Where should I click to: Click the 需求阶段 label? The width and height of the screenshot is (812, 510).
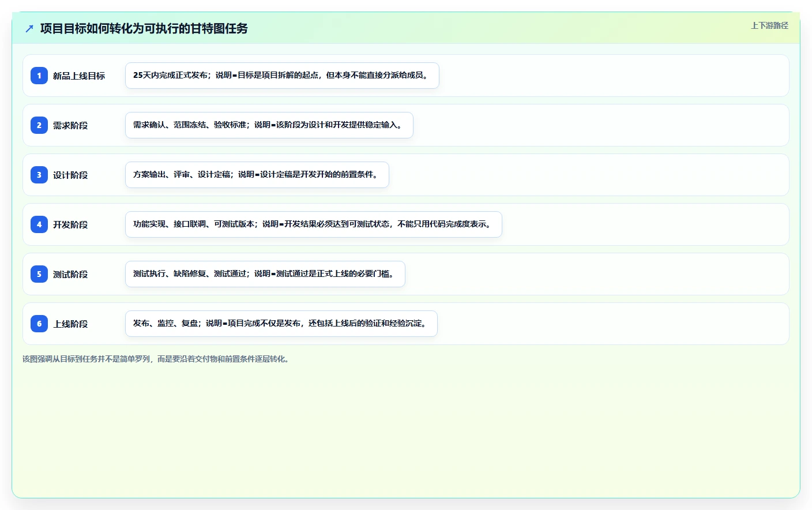click(x=70, y=125)
